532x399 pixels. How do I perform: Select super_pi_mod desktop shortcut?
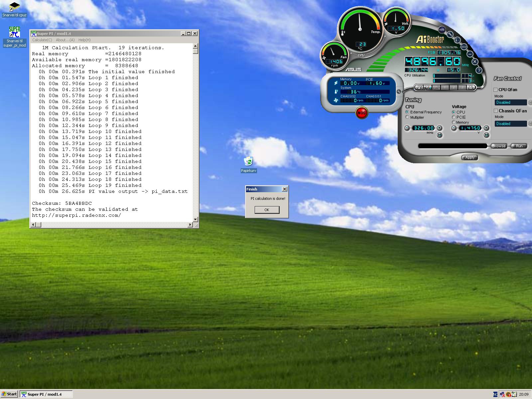click(14, 37)
